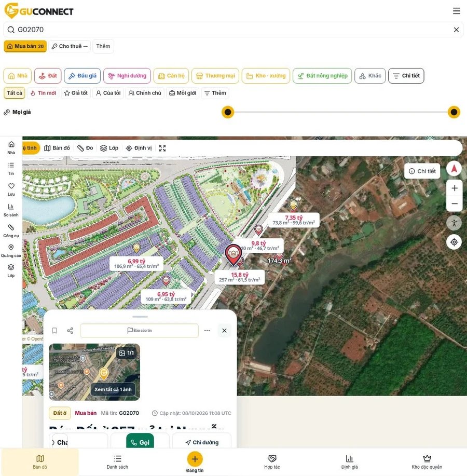Filter by Căn hộ type
The width and height of the screenshot is (467, 476).
171,76
